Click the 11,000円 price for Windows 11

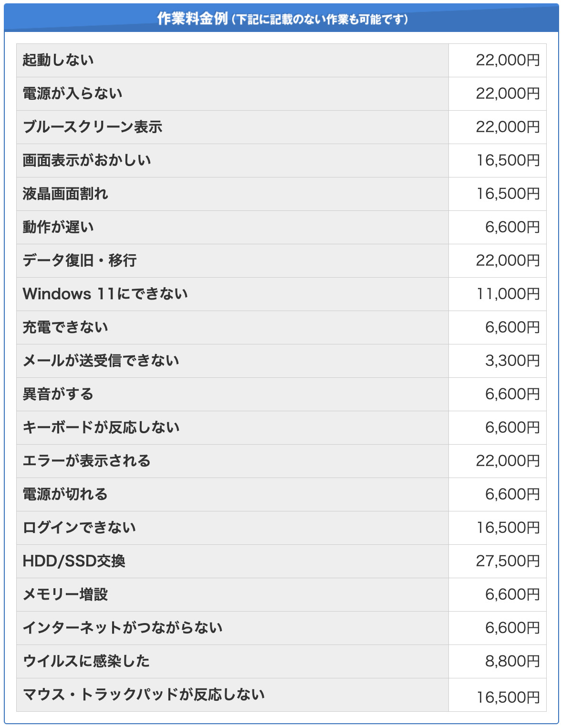click(508, 294)
